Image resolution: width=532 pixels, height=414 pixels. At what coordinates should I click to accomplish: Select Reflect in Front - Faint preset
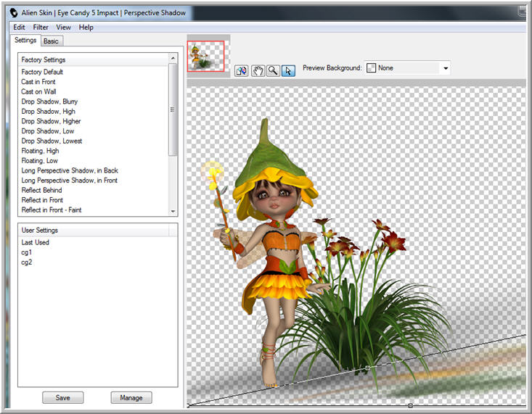[52, 210]
